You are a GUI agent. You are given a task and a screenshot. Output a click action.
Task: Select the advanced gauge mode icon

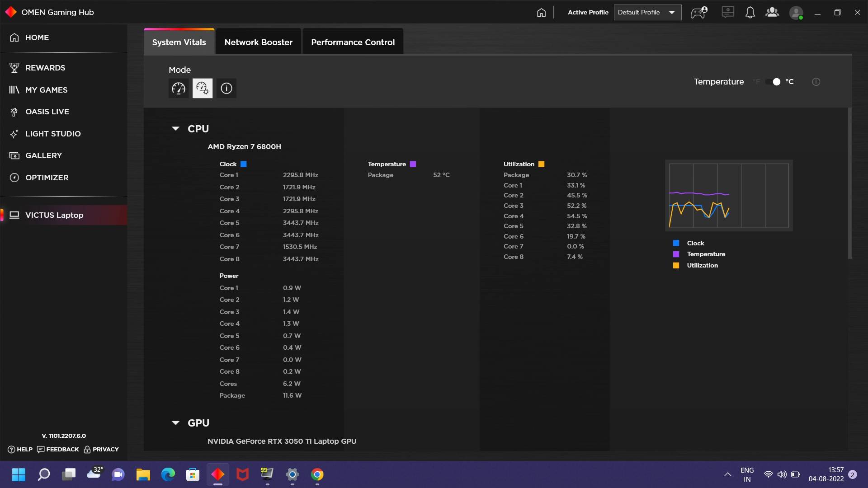pos(202,88)
